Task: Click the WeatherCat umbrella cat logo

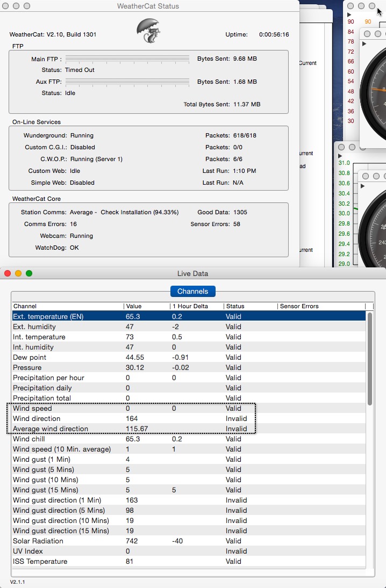Action: pos(149,31)
